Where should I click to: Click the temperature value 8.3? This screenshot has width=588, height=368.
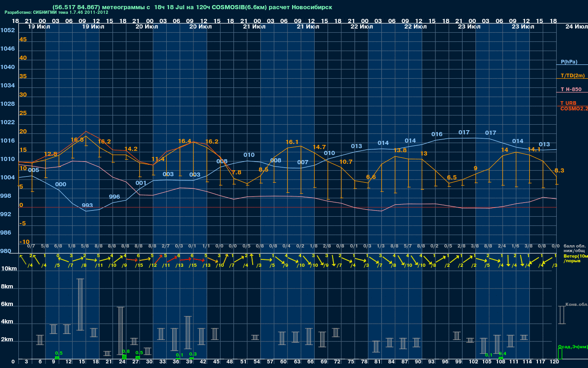click(559, 170)
